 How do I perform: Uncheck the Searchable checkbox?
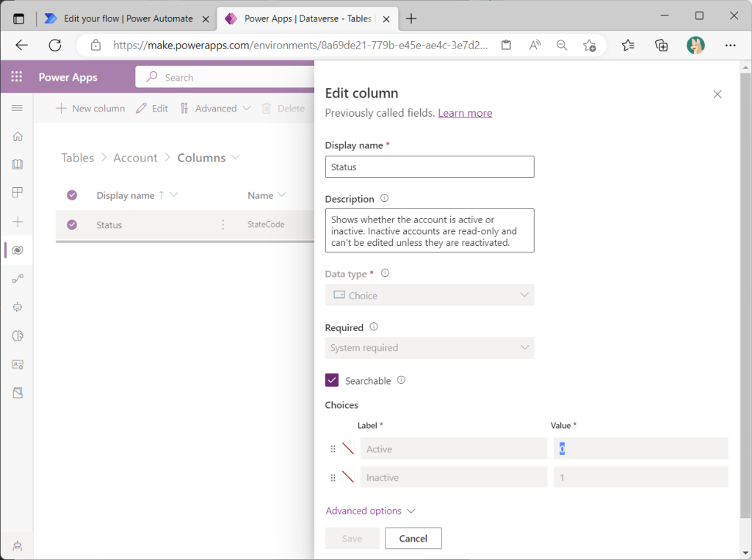[x=332, y=380]
